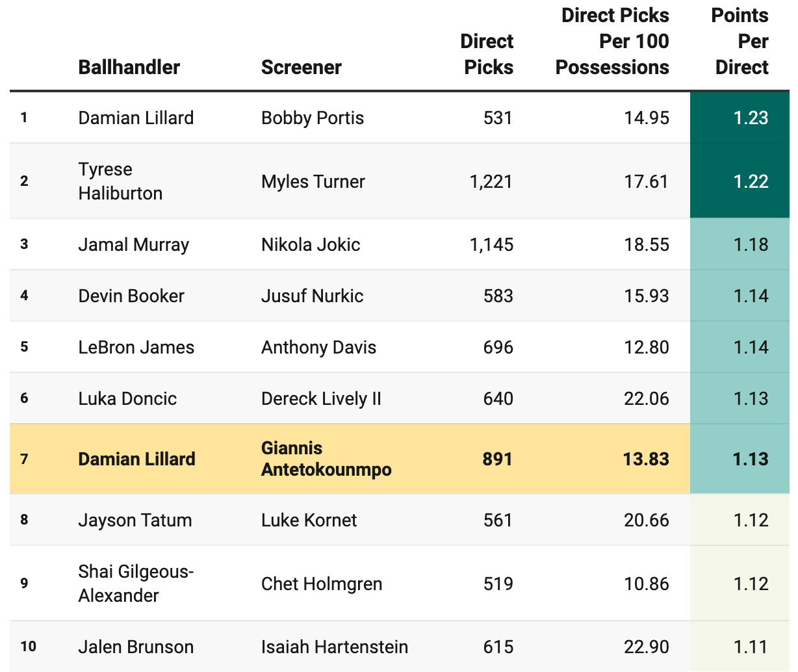Viewport: 798px width, 672px height.
Task: Select dark green 1.23 points cell
Action: pyautogui.click(x=751, y=118)
